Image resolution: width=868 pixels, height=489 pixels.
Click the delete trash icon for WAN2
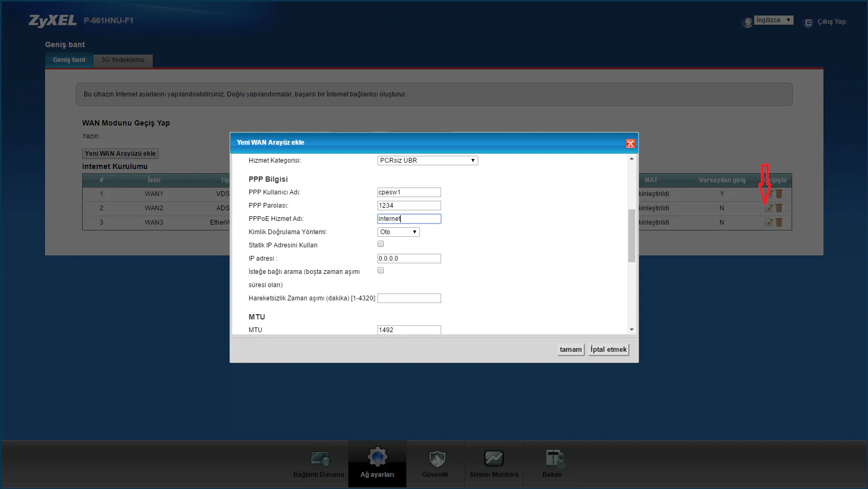(x=779, y=208)
